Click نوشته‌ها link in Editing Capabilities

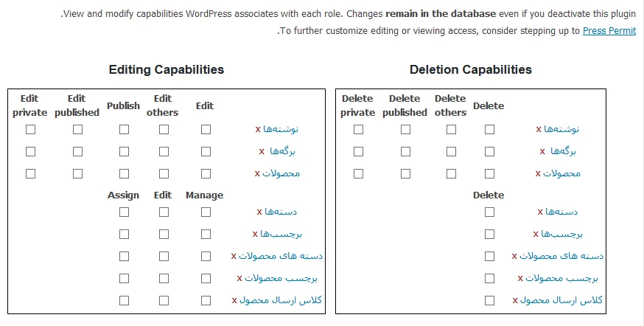pyautogui.click(x=281, y=129)
